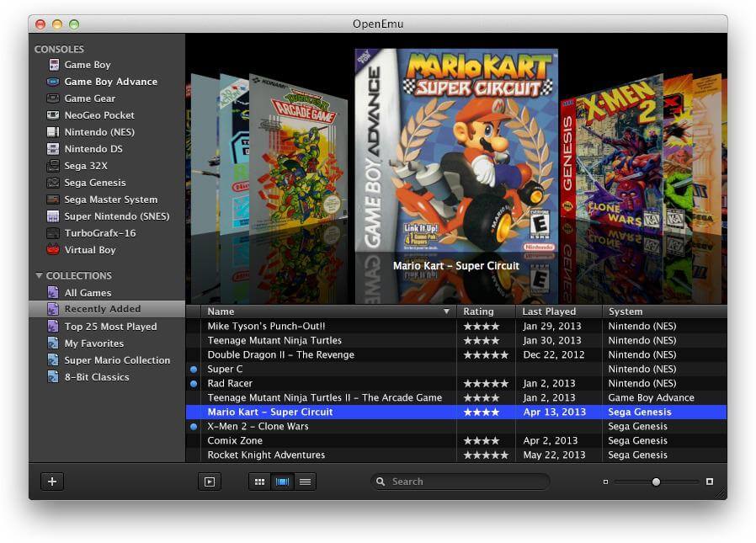Click Apr 13, 2013 last played cell
This screenshot has width=756, height=543.
(555, 413)
